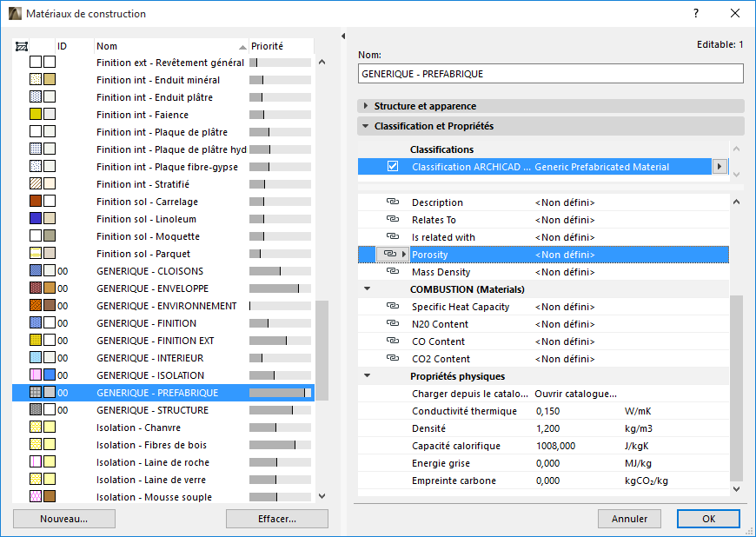Click Effacer... button
The height and width of the screenshot is (537, 756).
[x=277, y=519]
